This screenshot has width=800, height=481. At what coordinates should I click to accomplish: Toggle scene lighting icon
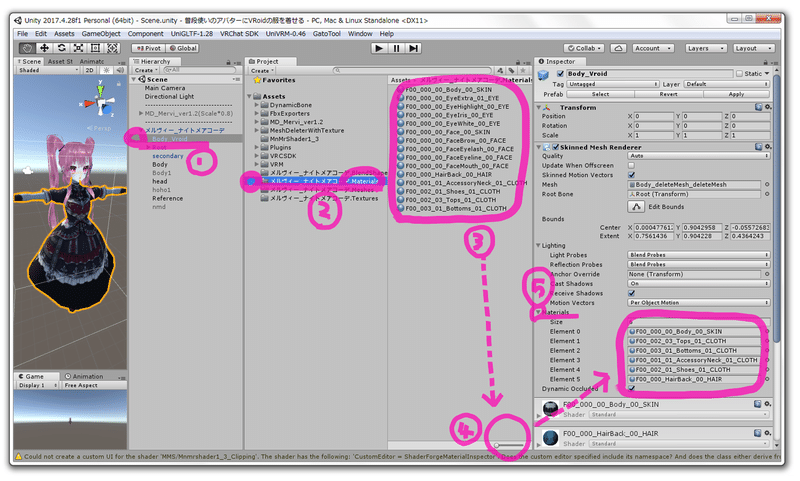tap(106, 70)
